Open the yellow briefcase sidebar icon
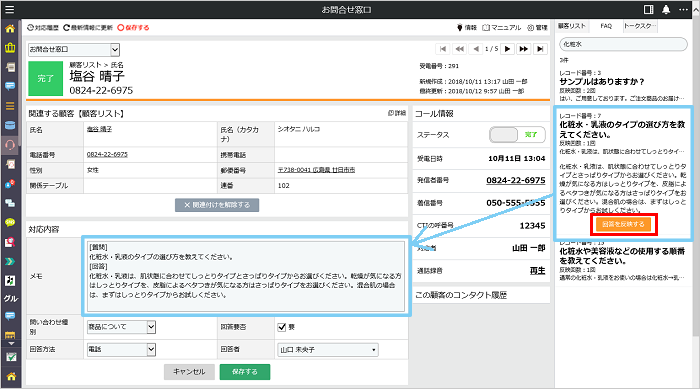 [x=10, y=48]
